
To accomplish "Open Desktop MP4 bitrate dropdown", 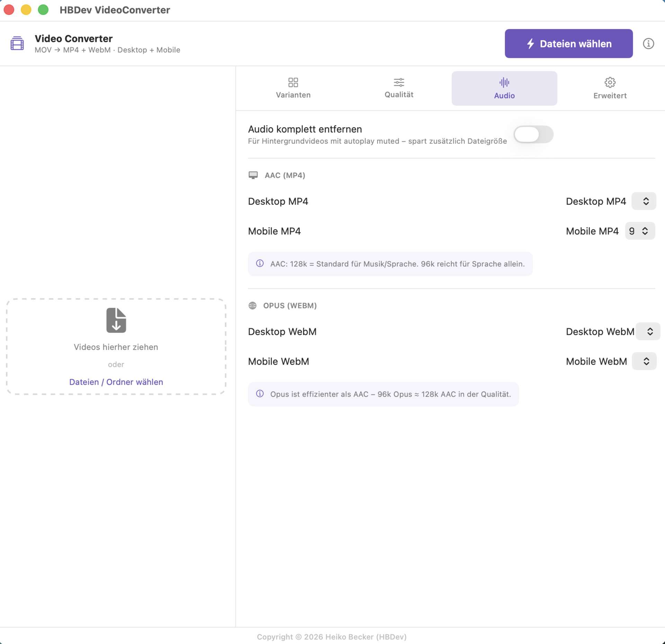I will [x=644, y=201].
